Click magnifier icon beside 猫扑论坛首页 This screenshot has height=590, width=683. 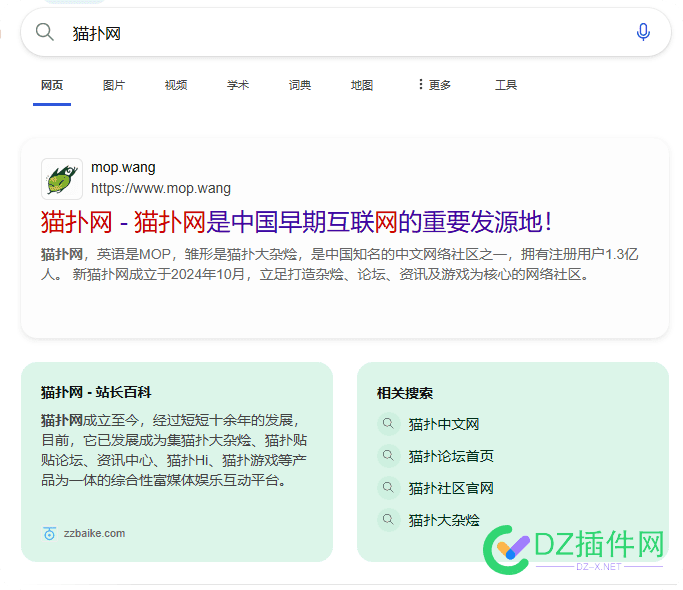point(388,456)
